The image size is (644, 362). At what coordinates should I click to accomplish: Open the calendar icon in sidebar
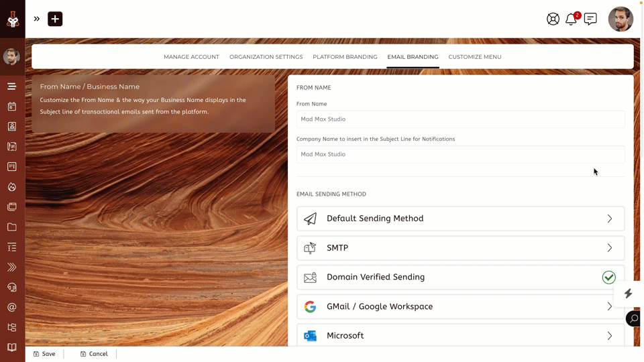pyautogui.click(x=12, y=106)
